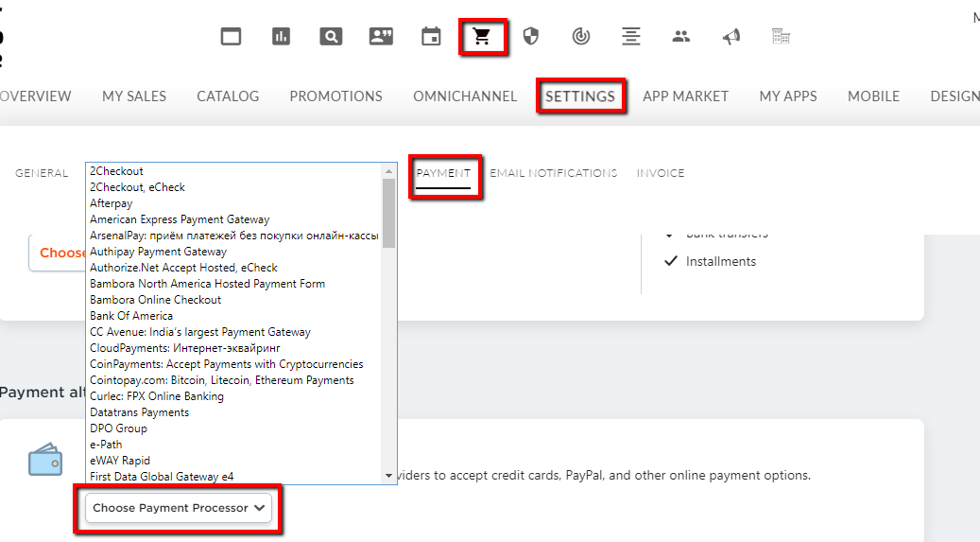Screen dimensions: 980x542
Task: Select CoinPayments cryptocurrencies option
Action: pos(233,364)
